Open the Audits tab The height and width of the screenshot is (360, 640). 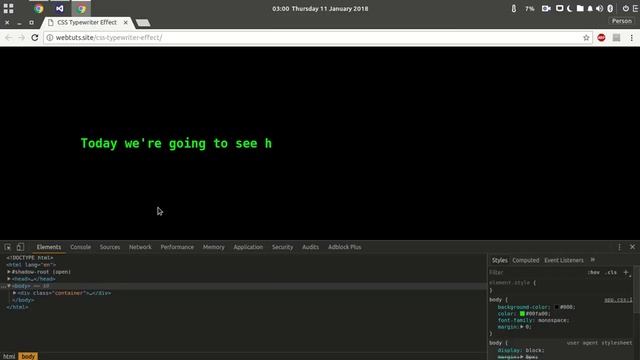(310, 247)
